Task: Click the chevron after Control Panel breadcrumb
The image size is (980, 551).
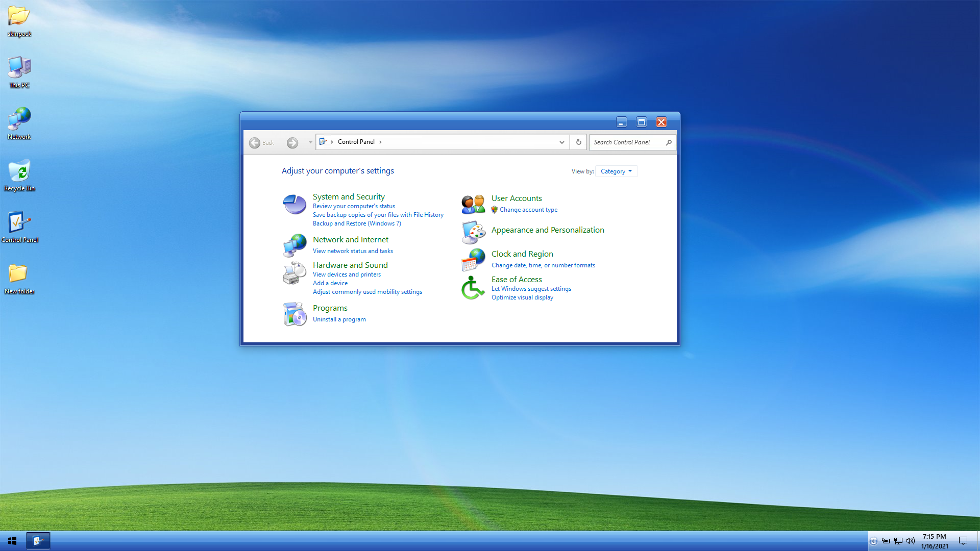Action: [380, 142]
